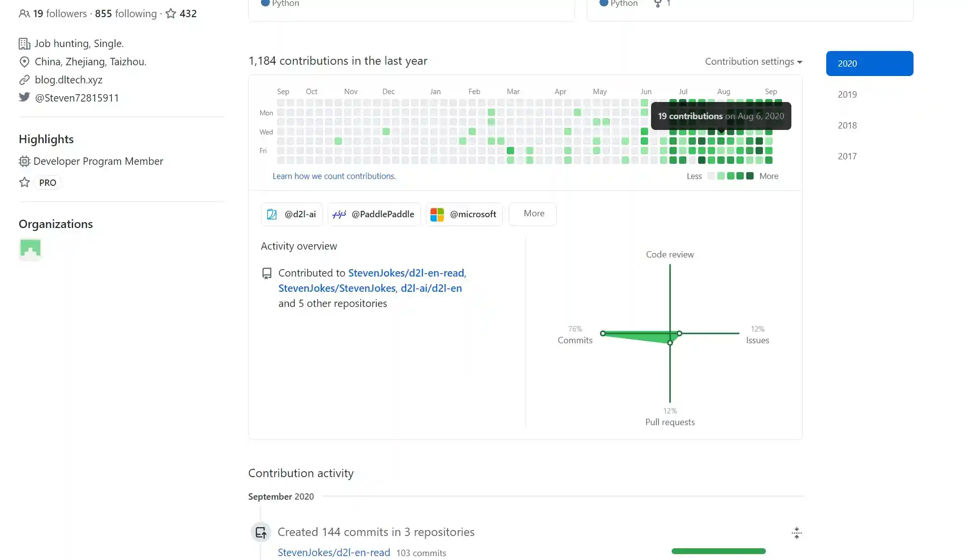Switch to the 2017 contributions year
Screen dimensions: 968x560
pos(847,156)
